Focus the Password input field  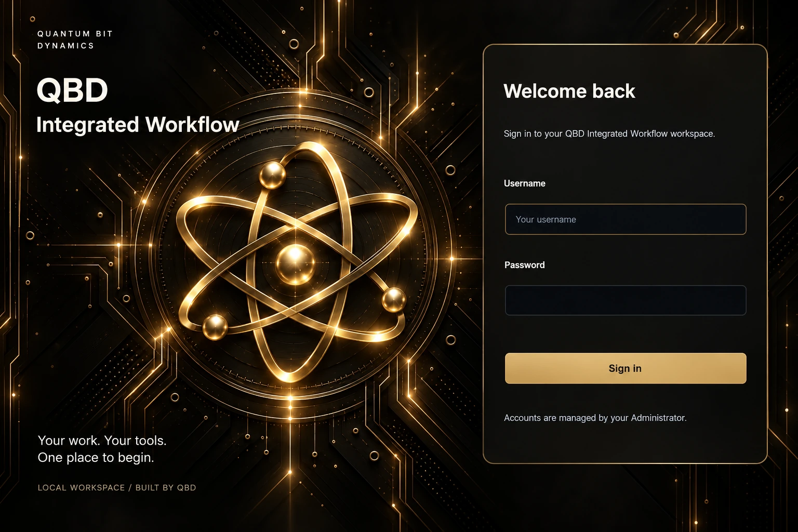click(626, 300)
